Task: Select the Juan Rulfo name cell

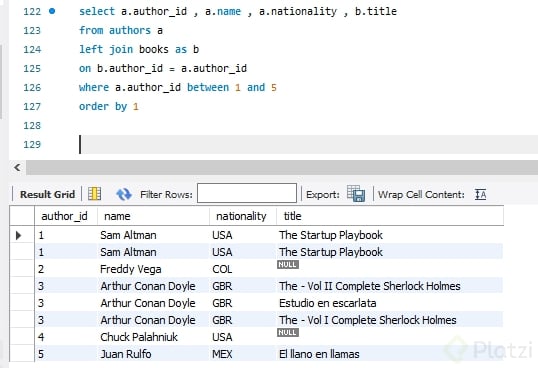Action: (x=153, y=354)
